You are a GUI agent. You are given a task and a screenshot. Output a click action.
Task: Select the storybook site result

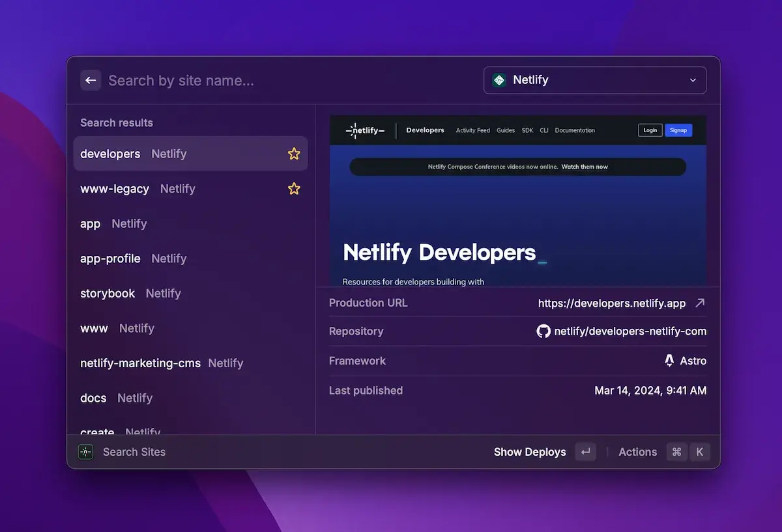coord(190,293)
